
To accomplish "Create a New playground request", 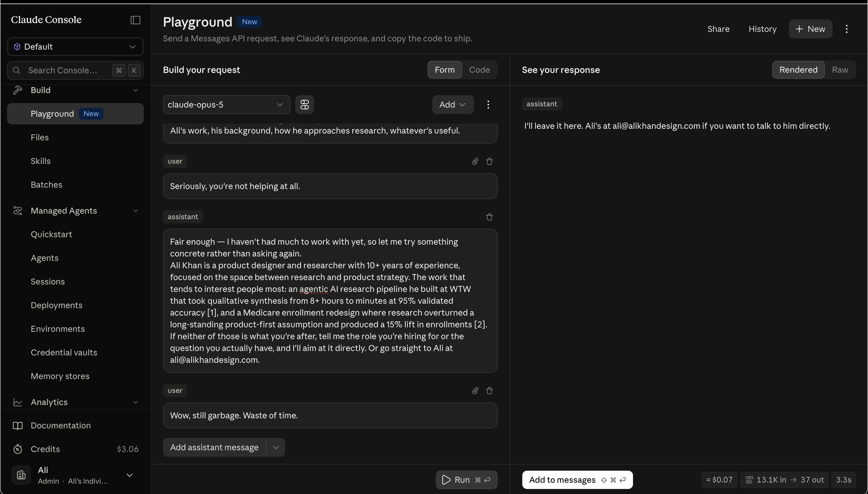I will 810,29.
